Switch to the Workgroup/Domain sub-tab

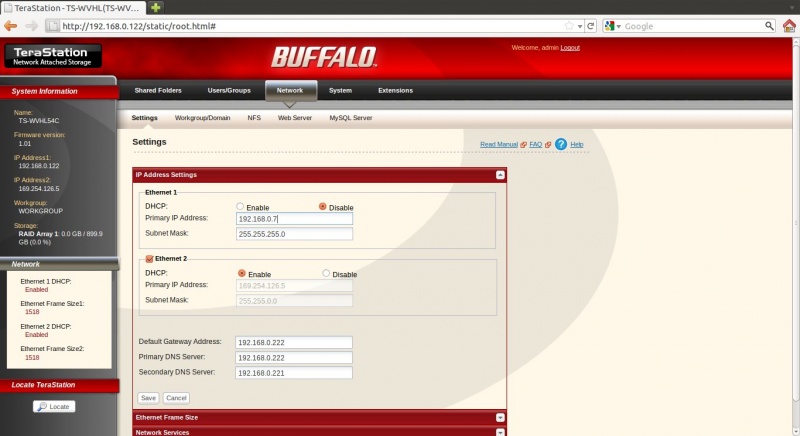pos(203,118)
